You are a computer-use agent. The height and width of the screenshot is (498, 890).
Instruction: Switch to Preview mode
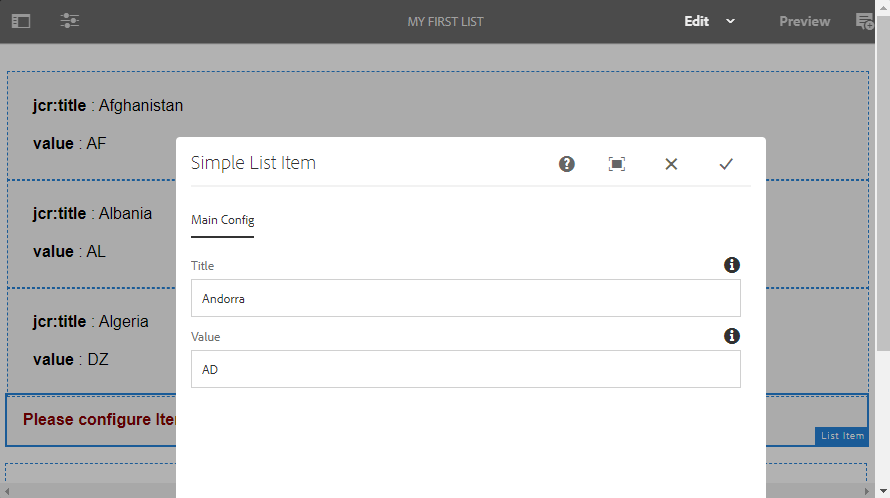coord(804,21)
